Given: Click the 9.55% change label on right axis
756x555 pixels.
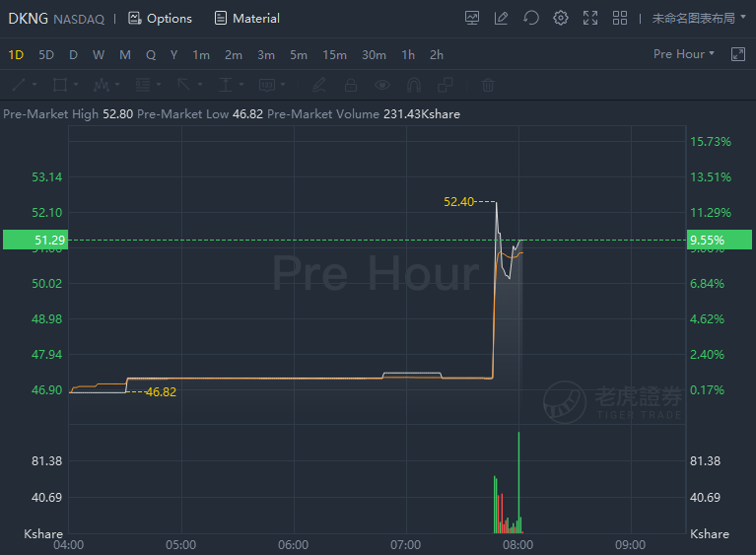Looking at the screenshot, I should pos(719,240).
